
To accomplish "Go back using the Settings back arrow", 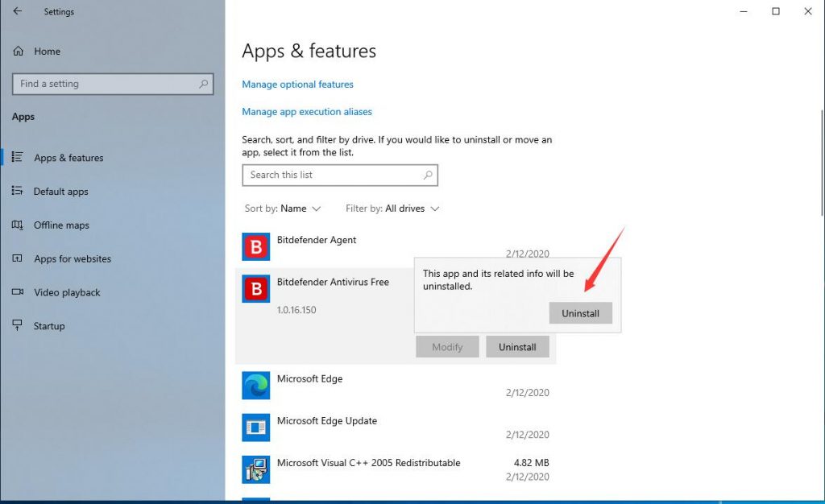I will coord(18,11).
